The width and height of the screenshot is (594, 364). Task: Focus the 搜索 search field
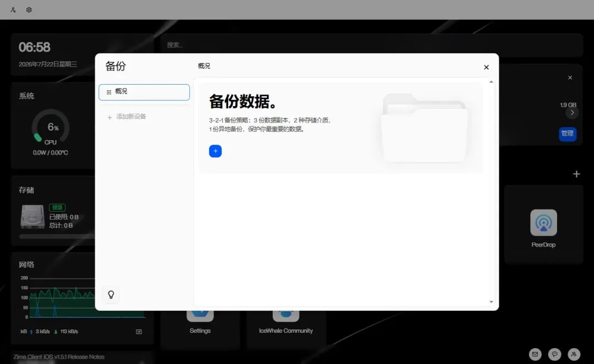point(371,45)
